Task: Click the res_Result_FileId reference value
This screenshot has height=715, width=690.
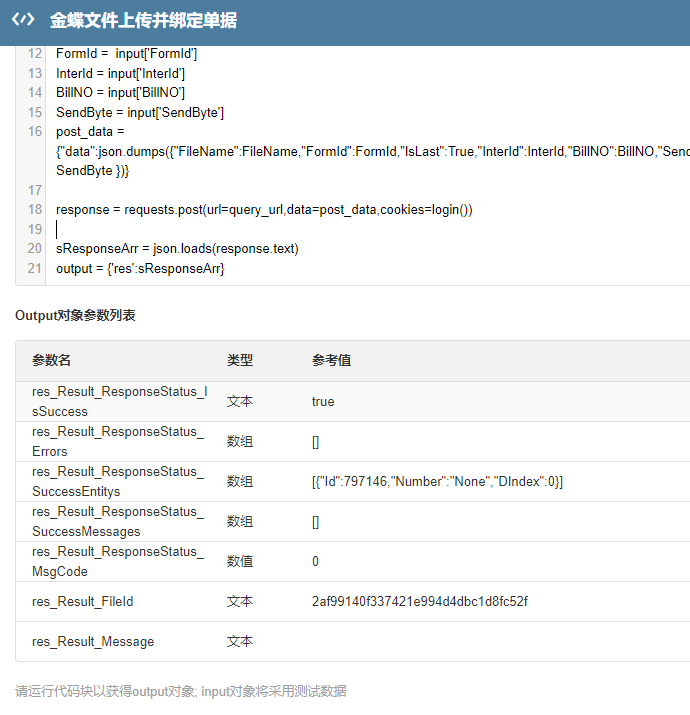Action: [x=419, y=602]
